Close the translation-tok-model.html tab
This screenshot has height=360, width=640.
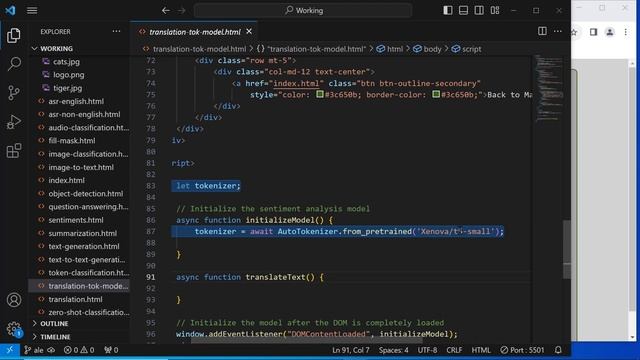click(249, 31)
